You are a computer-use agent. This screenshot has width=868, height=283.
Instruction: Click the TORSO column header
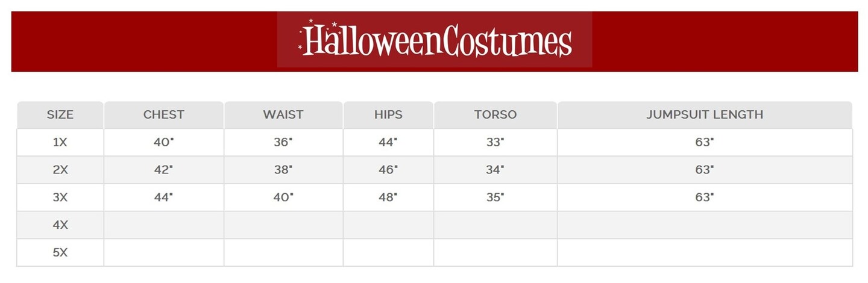point(495,114)
